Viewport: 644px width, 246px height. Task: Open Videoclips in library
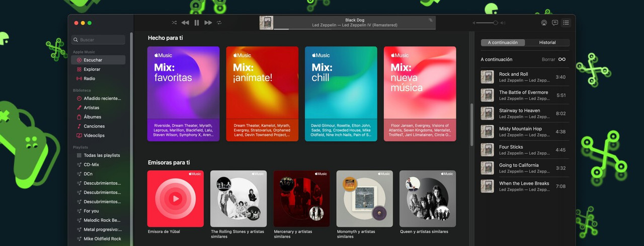click(98, 135)
